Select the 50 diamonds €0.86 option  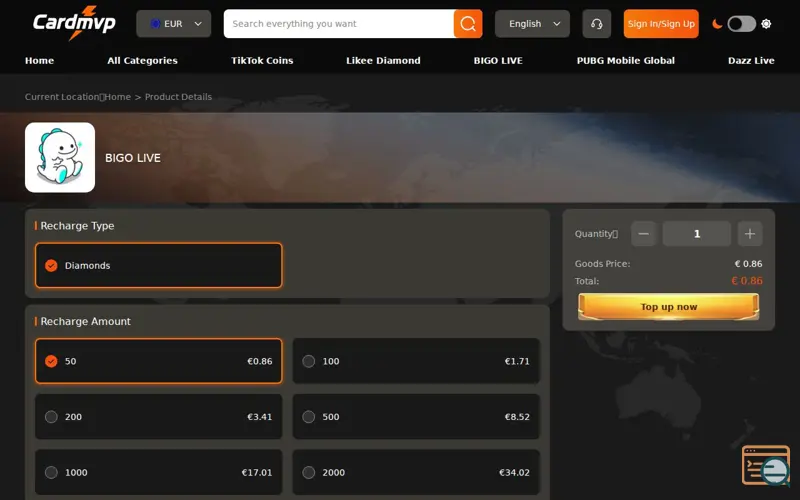[x=158, y=361]
